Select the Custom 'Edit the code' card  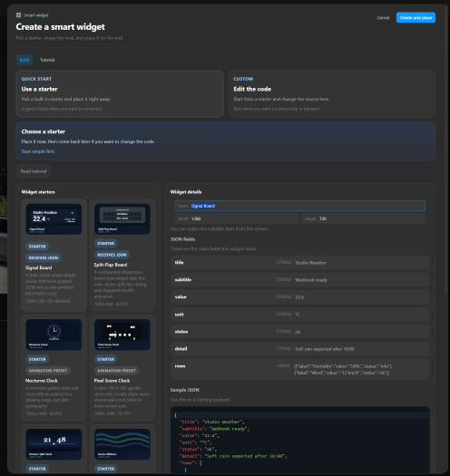pyautogui.click(x=331, y=93)
